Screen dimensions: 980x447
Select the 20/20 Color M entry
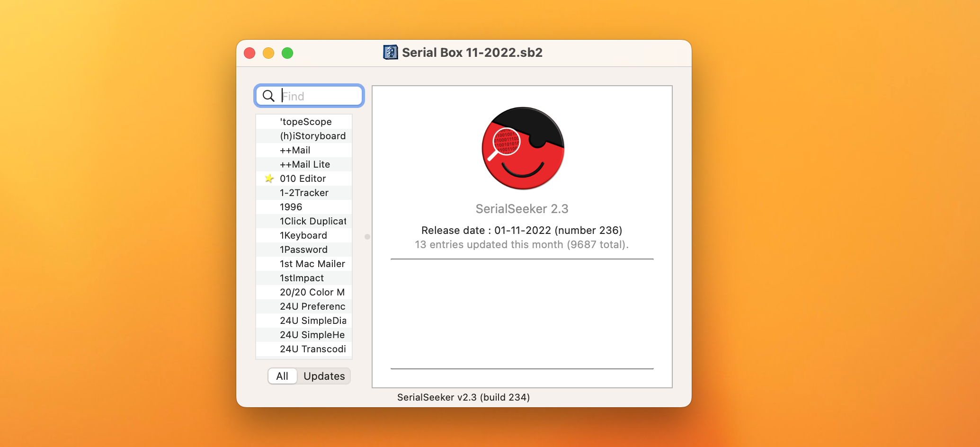click(304, 292)
